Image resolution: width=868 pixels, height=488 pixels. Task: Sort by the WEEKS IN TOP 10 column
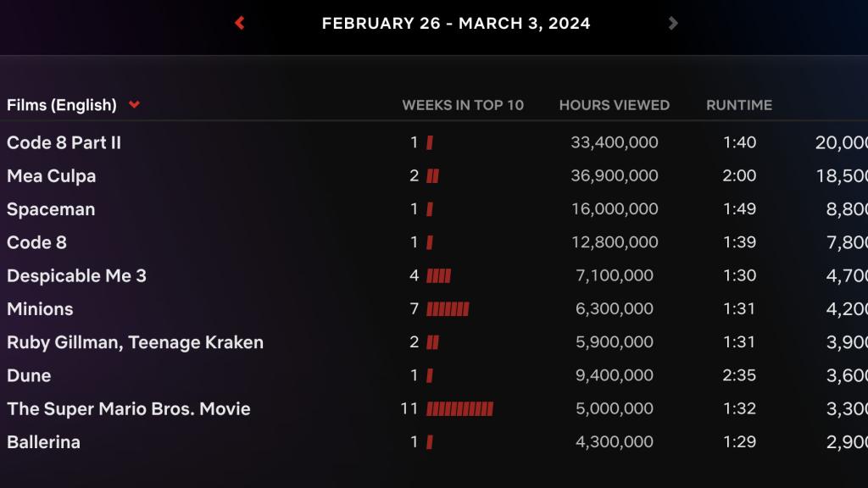point(462,105)
